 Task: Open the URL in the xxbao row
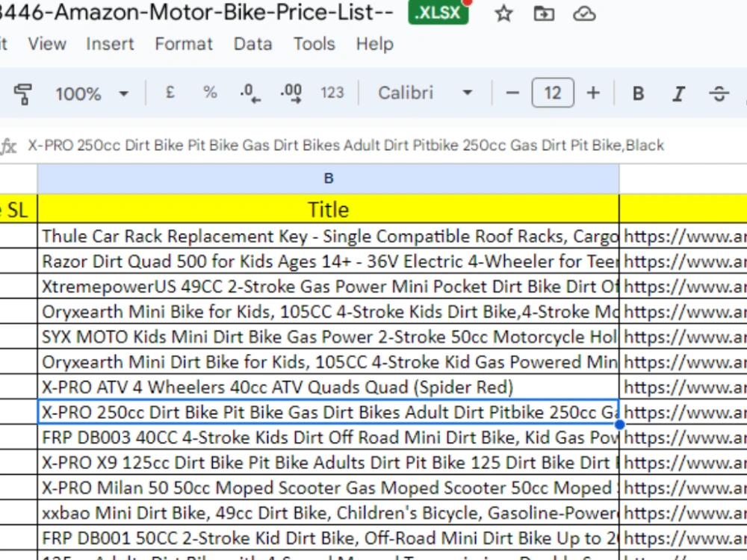[685, 514]
